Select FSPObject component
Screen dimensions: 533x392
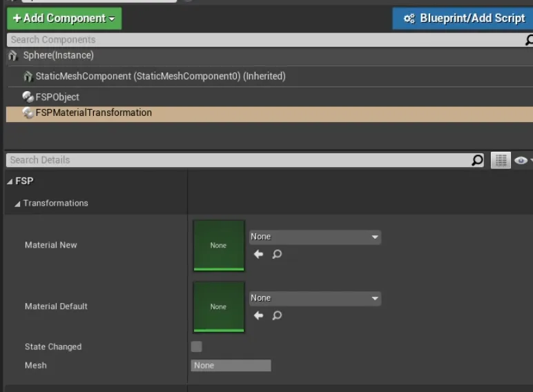pos(57,97)
